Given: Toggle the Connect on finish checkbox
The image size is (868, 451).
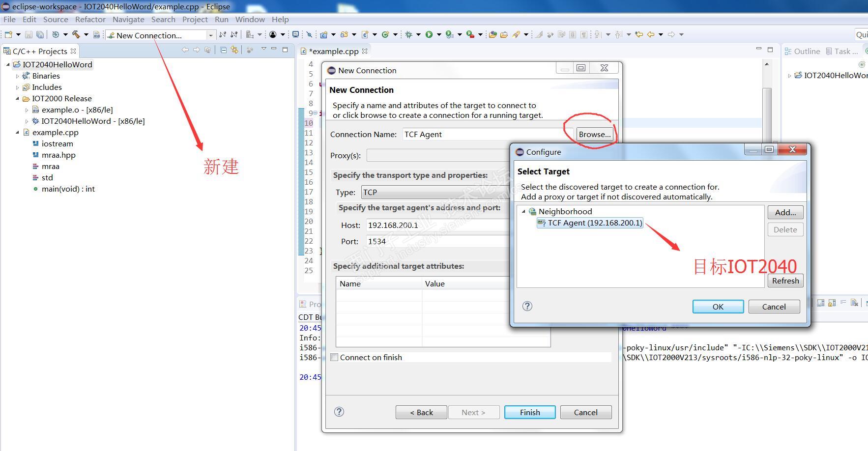Looking at the screenshot, I should [335, 357].
